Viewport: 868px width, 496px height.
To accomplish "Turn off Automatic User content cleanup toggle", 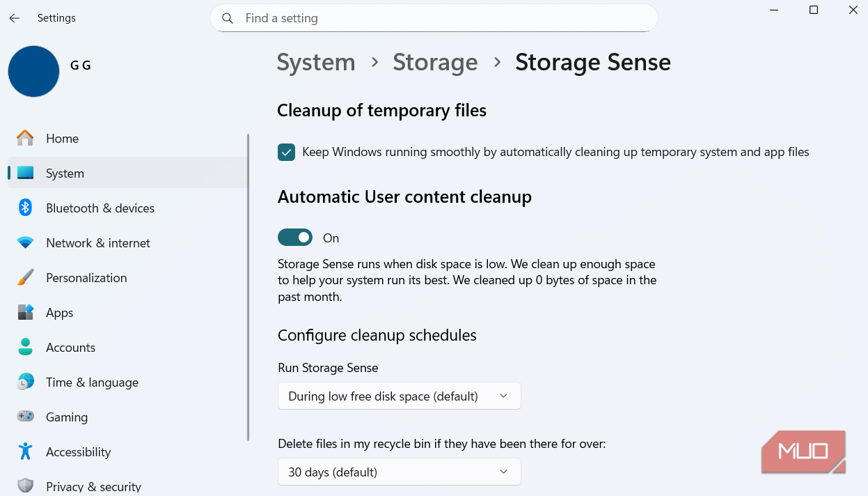I will (x=295, y=238).
